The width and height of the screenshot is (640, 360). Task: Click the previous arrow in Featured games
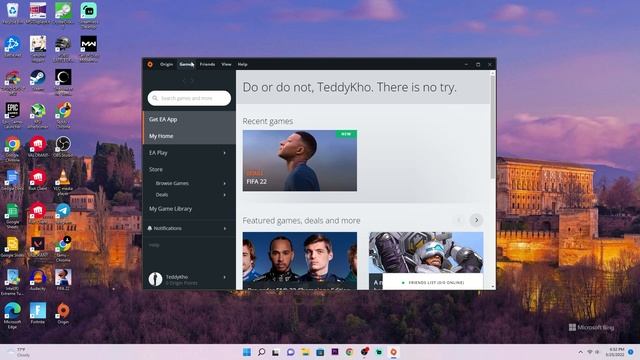point(460,220)
